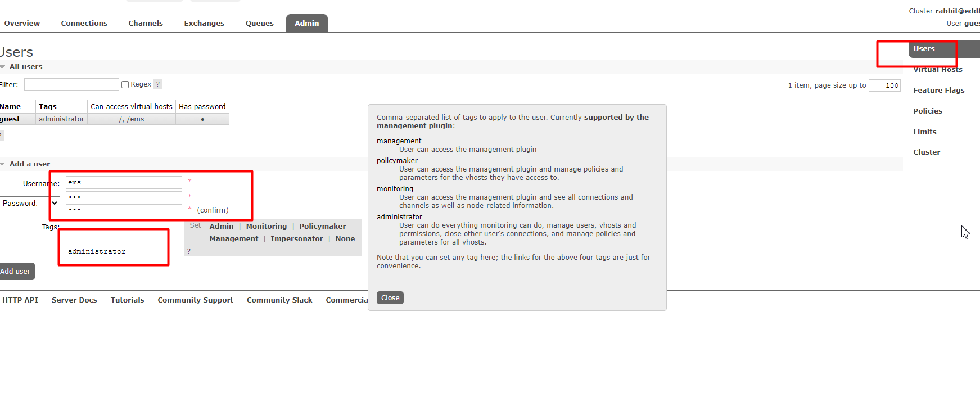The height and width of the screenshot is (406, 980).
Task: Open Cluster in the admin sidebar
Action: (927, 152)
